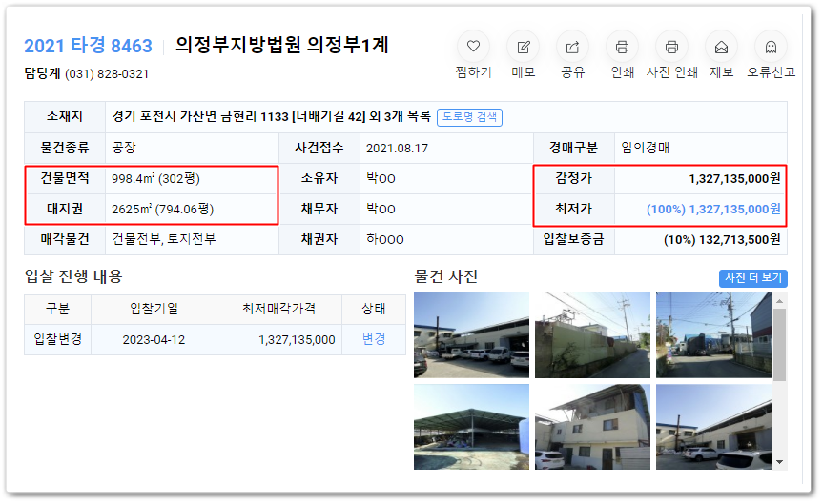
Task: Click the 매각물건 value 건물전부, 토지전부
Action: pos(164,239)
